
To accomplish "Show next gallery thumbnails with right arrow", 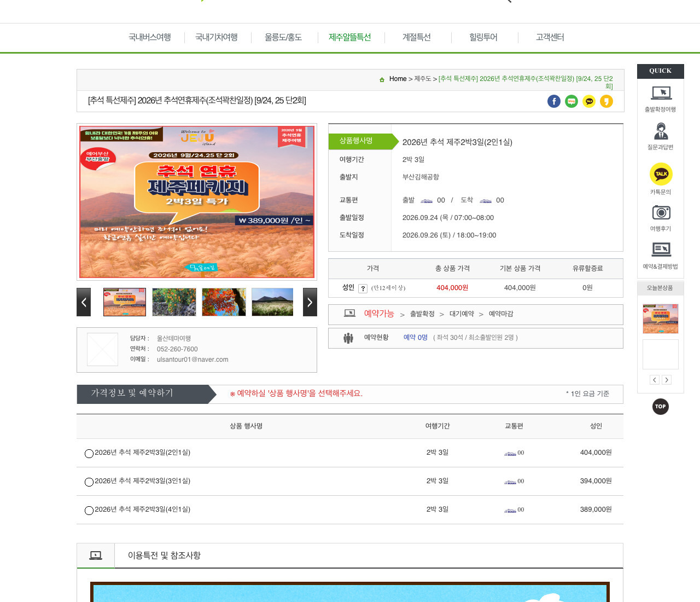I will pyautogui.click(x=310, y=302).
